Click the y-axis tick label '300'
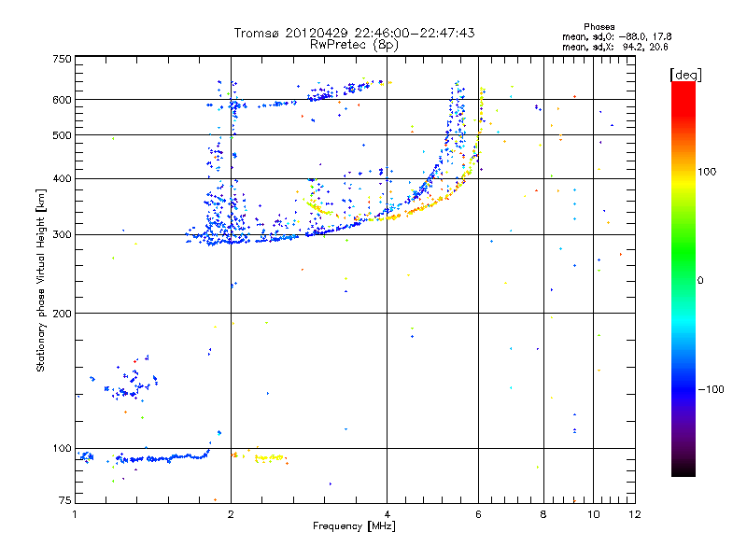747x560 pixels. 62,235
